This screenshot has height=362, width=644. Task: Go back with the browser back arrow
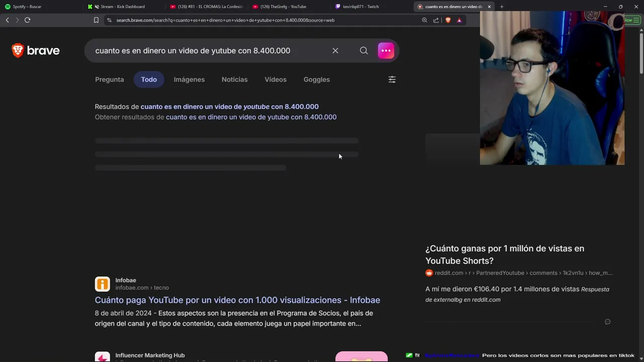coord(7,20)
